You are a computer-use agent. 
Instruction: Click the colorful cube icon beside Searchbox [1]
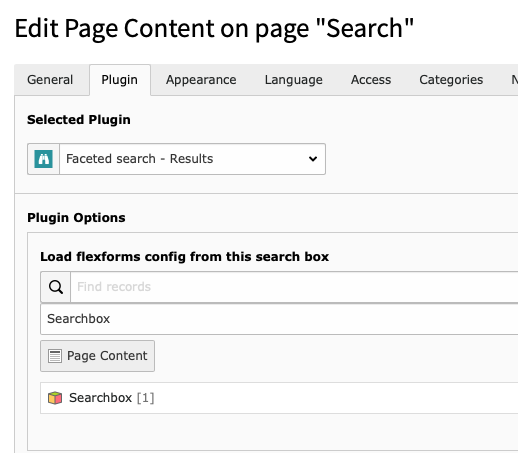coord(55,398)
